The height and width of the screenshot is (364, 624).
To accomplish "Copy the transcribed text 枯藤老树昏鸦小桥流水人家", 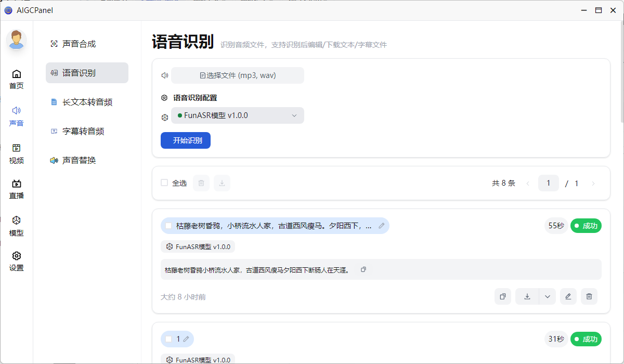I will tap(363, 269).
